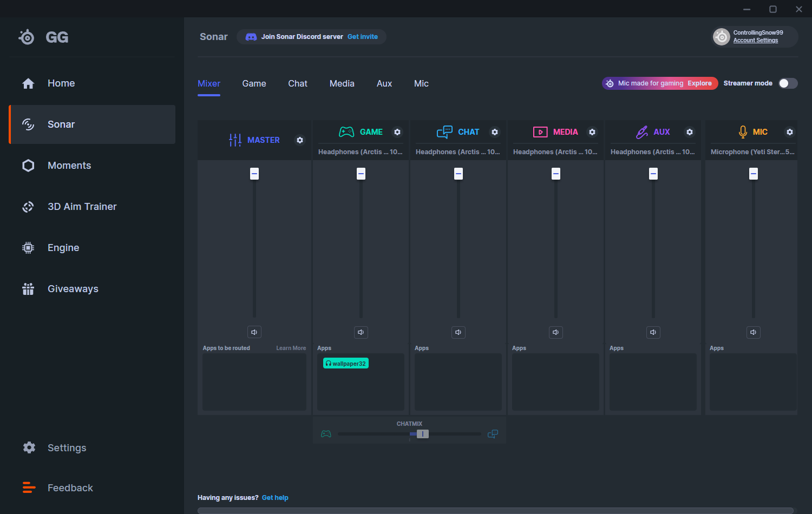Click the MEDIA volume slider handle

point(556,174)
